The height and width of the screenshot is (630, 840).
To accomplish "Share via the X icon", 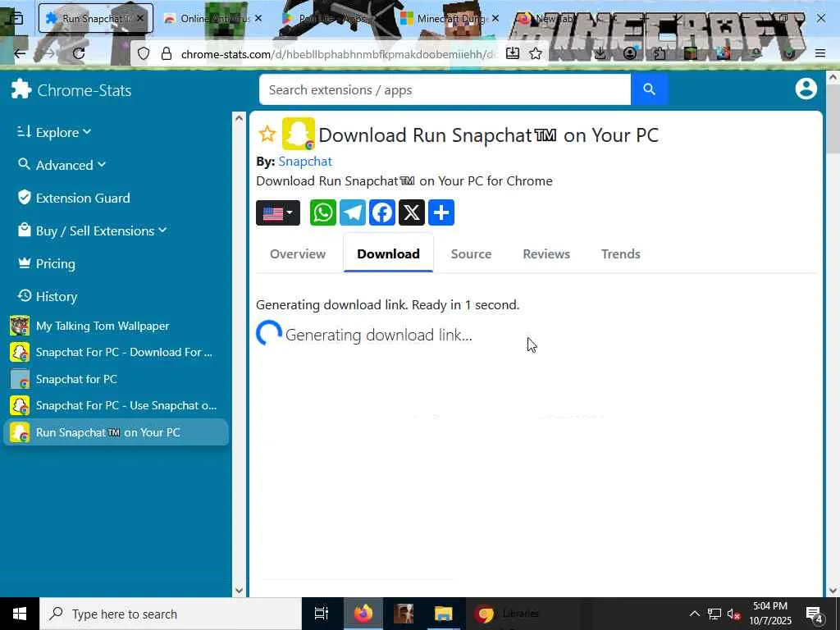I will coord(412,212).
